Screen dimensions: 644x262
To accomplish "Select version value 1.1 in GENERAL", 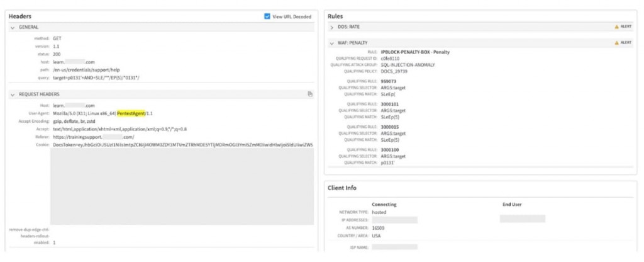I will pyautogui.click(x=56, y=46).
